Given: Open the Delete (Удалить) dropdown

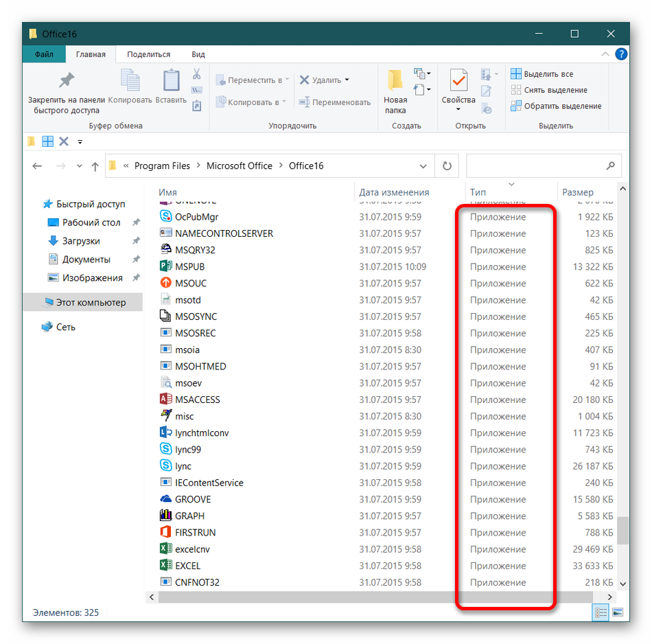Looking at the screenshot, I should [347, 80].
